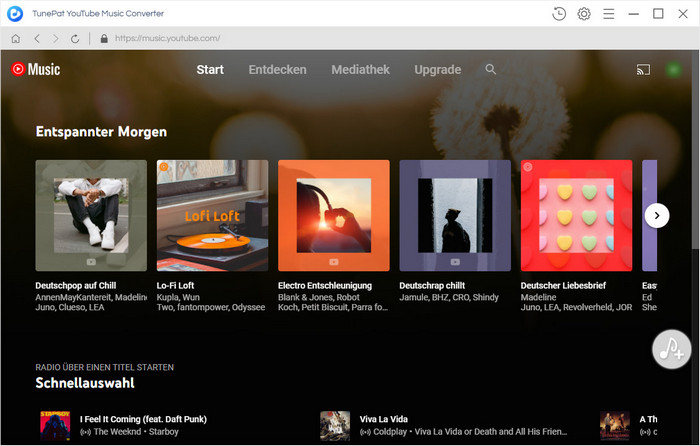Open the search magnifier icon
The width and height of the screenshot is (700, 446).
(491, 69)
